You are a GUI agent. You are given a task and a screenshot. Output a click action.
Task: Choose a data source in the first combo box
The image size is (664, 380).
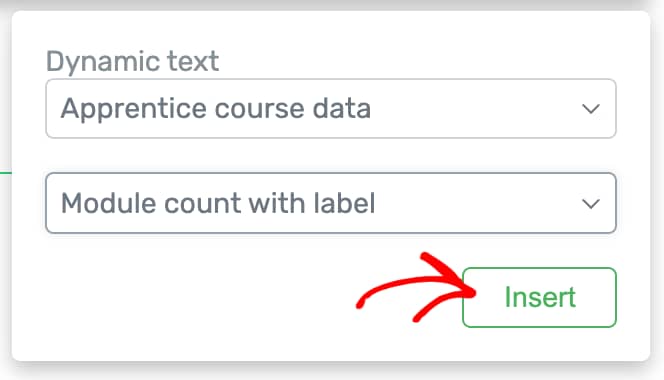pyautogui.click(x=331, y=108)
